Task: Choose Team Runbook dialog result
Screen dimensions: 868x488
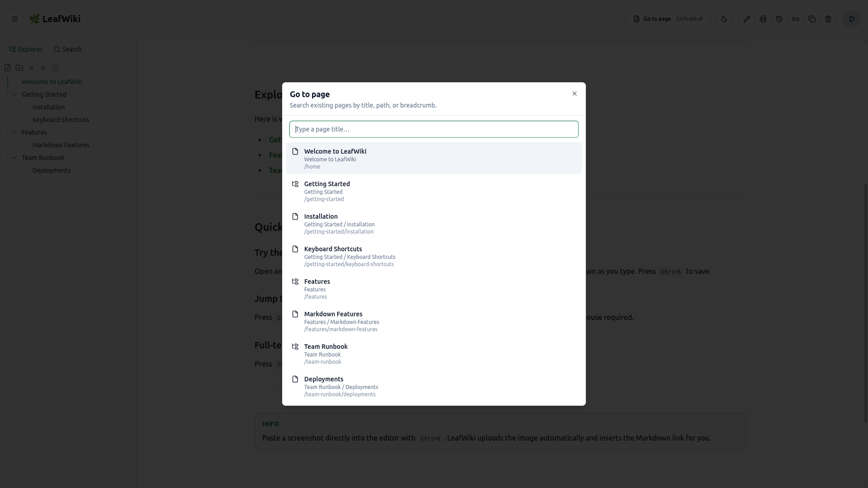Action: pyautogui.click(x=434, y=354)
